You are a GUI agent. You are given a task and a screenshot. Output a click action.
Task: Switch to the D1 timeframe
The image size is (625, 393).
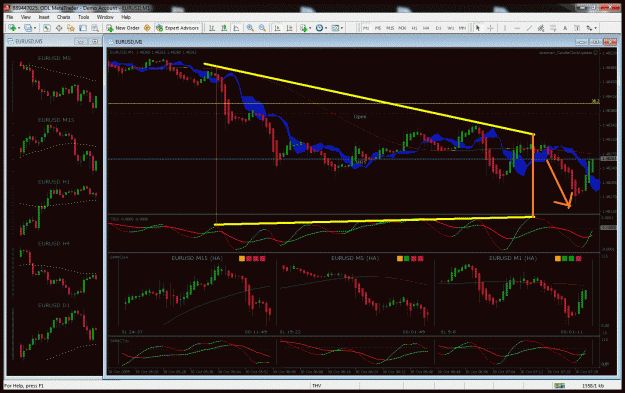tap(438, 28)
